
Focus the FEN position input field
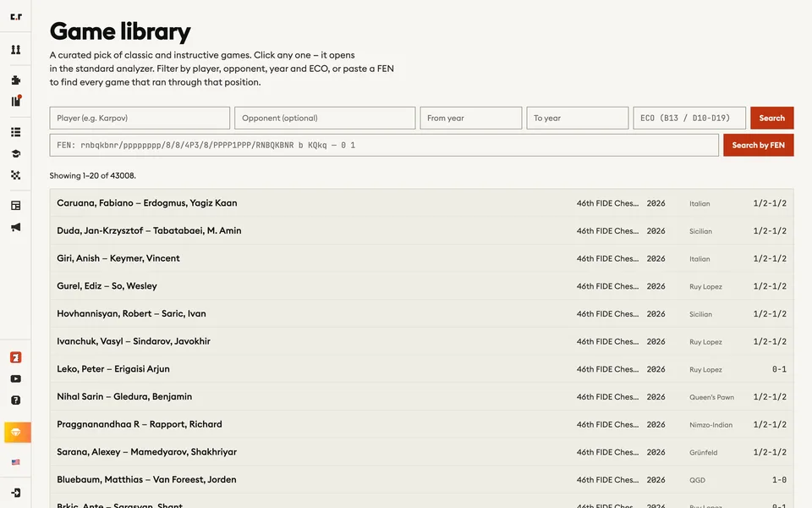tap(384, 145)
